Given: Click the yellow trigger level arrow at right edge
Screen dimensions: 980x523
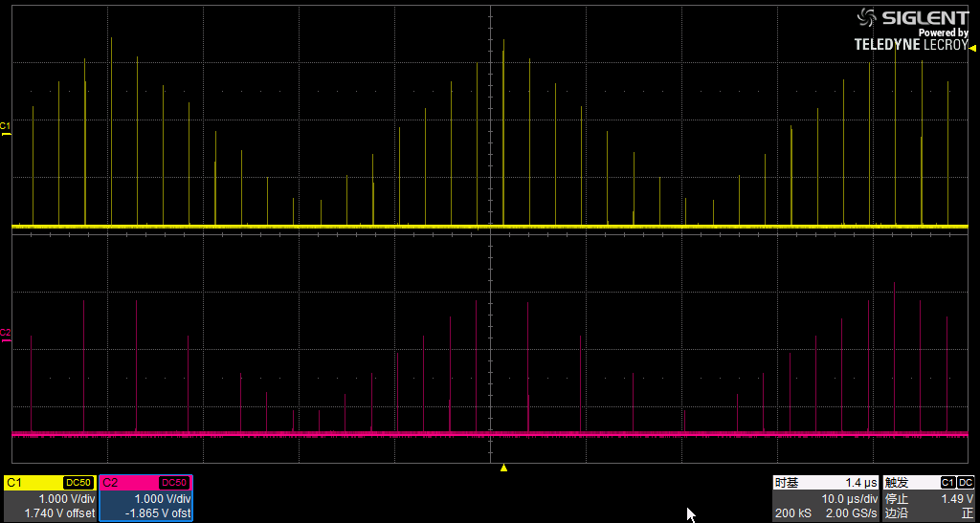Looking at the screenshot, I should click(x=972, y=48).
